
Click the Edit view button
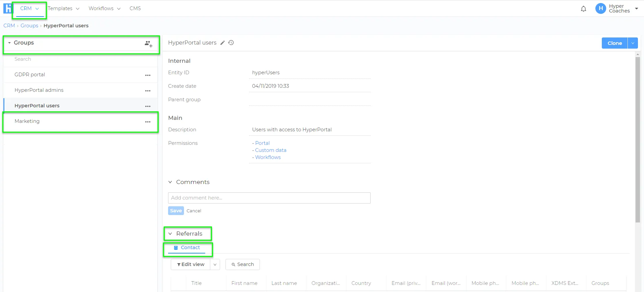pos(191,265)
